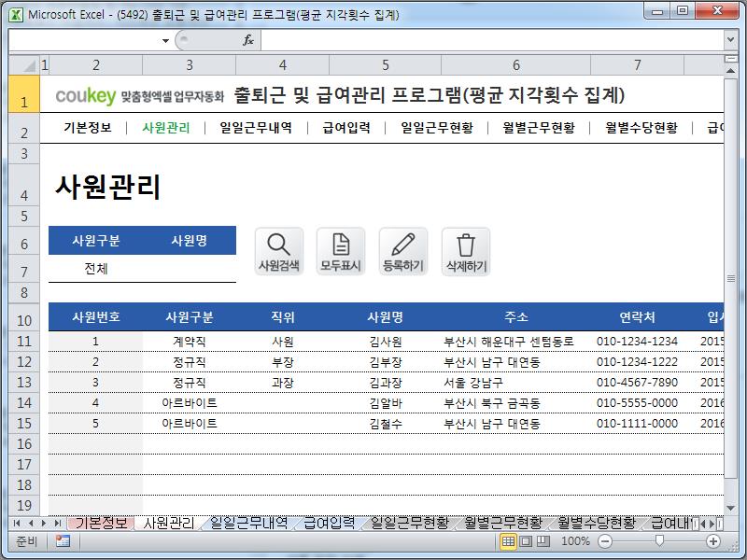Switch to Page Break Preview icon
The image size is (747, 560).
543,541
